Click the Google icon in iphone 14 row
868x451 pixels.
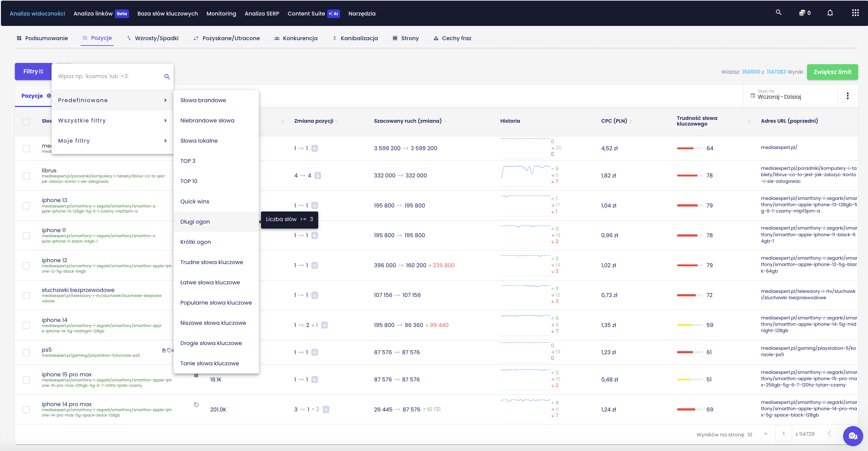click(x=325, y=325)
